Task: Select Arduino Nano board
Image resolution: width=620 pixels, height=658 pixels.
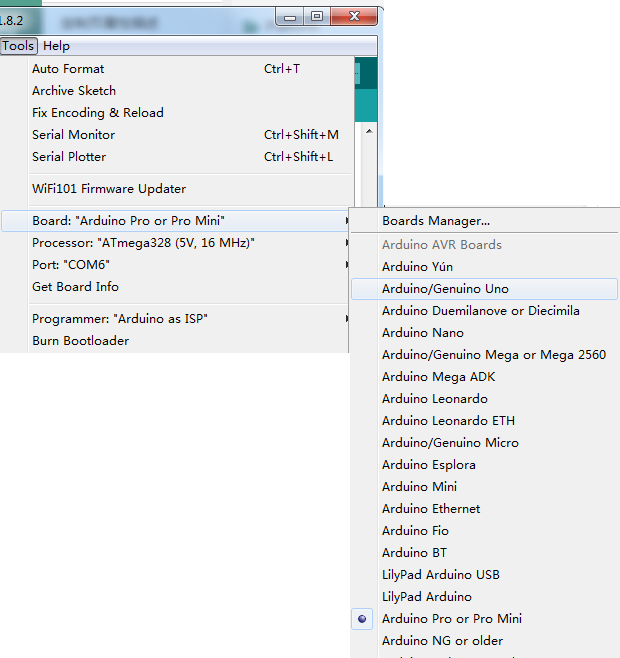Action: (x=484, y=333)
